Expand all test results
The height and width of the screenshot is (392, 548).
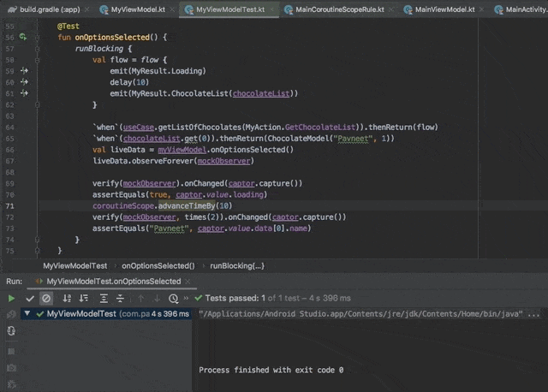click(x=104, y=299)
